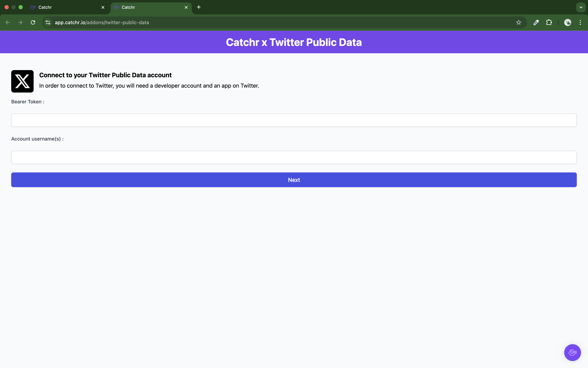The height and width of the screenshot is (368, 588).
Task: Click the green fullscreen window button
Action: point(21,7)
